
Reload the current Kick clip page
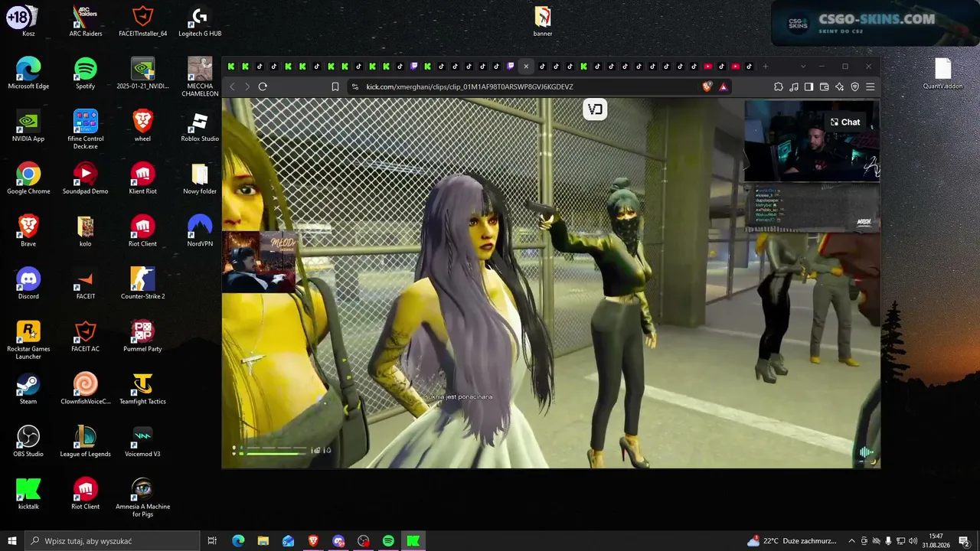[x=263, y=86]
